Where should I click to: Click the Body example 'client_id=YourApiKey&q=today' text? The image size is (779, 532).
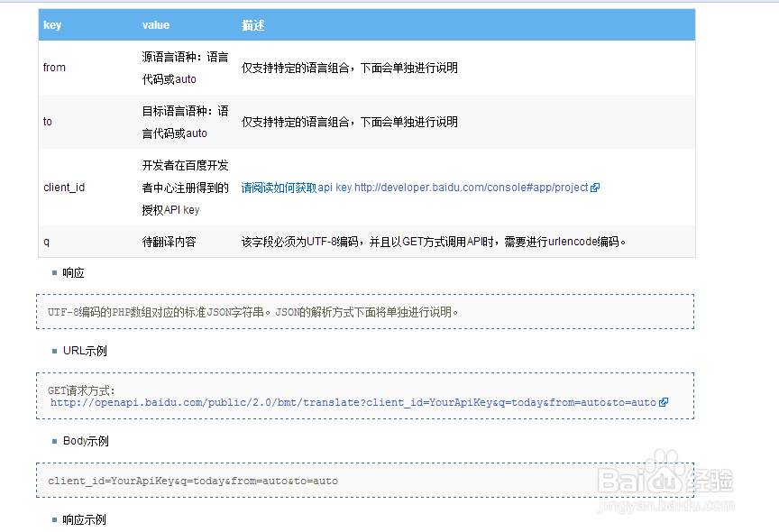click(193, 481)
